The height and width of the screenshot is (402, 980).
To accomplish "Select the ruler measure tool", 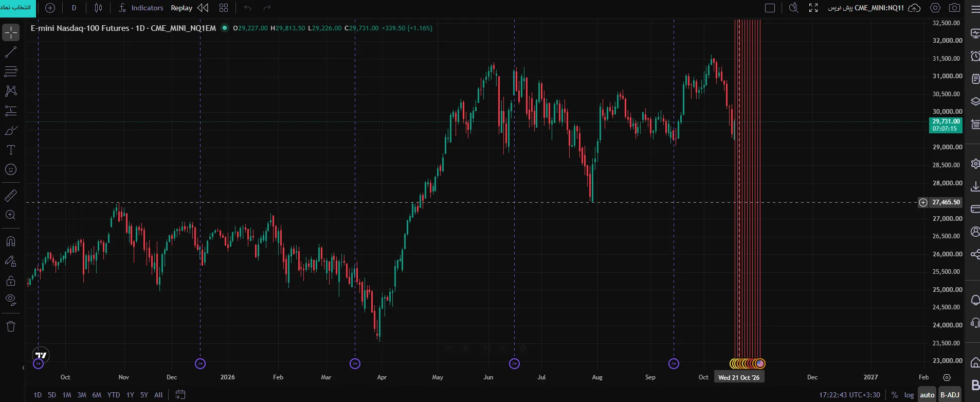I will coord(11,196).
